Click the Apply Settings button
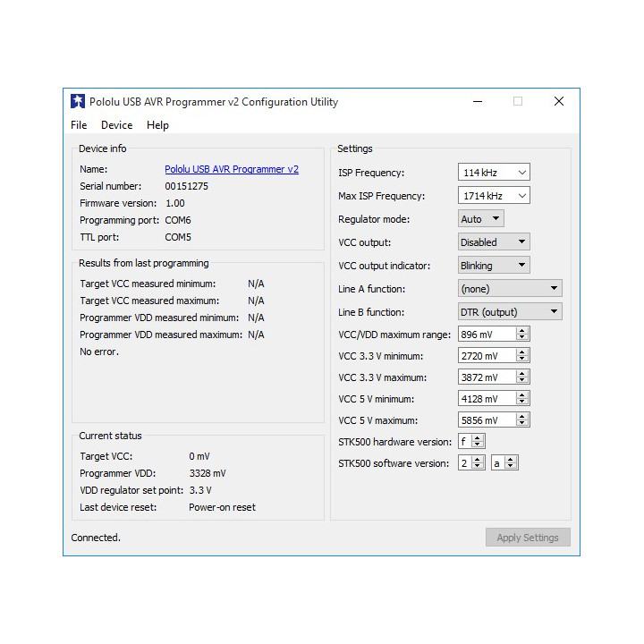Image resolution: width=644 pixels, height=644 pixels. [528, 538]
